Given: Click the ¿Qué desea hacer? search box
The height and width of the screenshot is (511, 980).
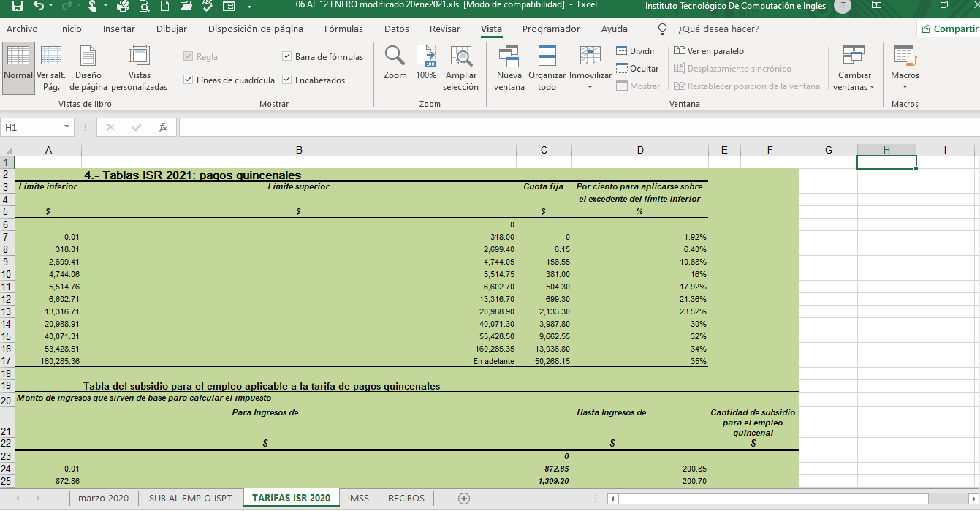Looking at the screenshot, I should pos(718,29).
